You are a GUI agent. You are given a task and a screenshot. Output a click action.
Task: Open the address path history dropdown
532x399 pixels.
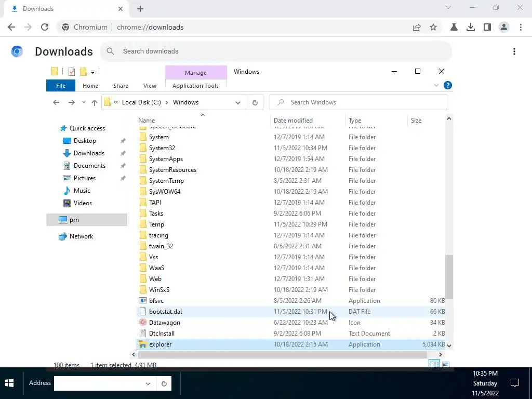point(238,102)
